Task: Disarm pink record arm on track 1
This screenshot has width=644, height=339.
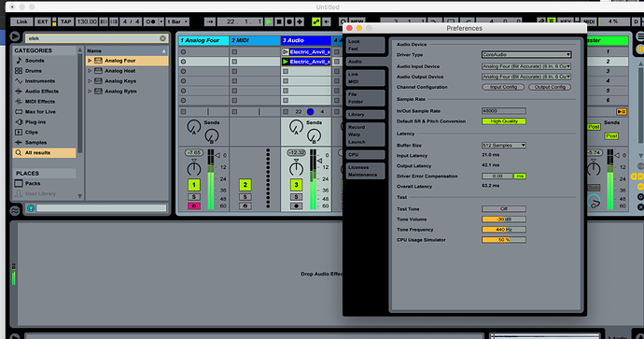Action: [194, 205]
